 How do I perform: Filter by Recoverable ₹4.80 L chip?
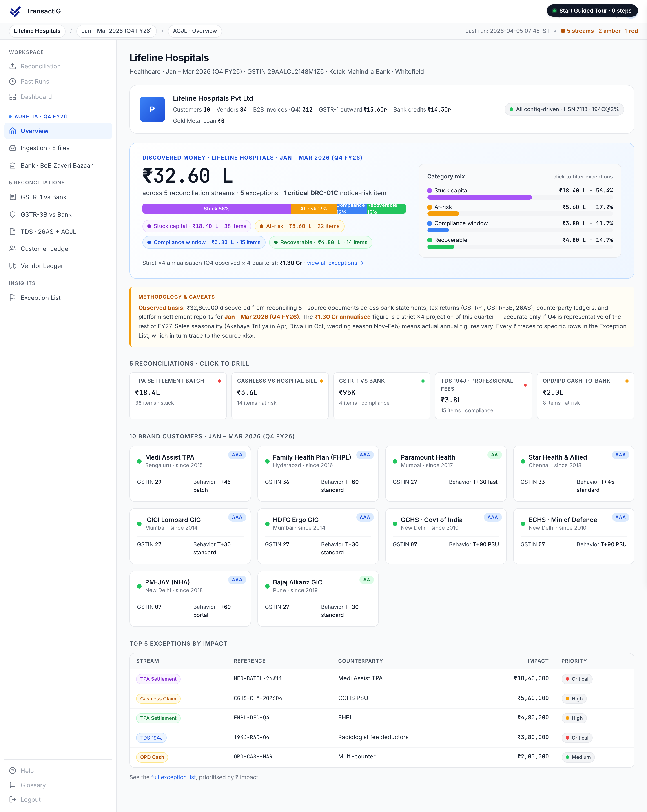click(320, 242)
